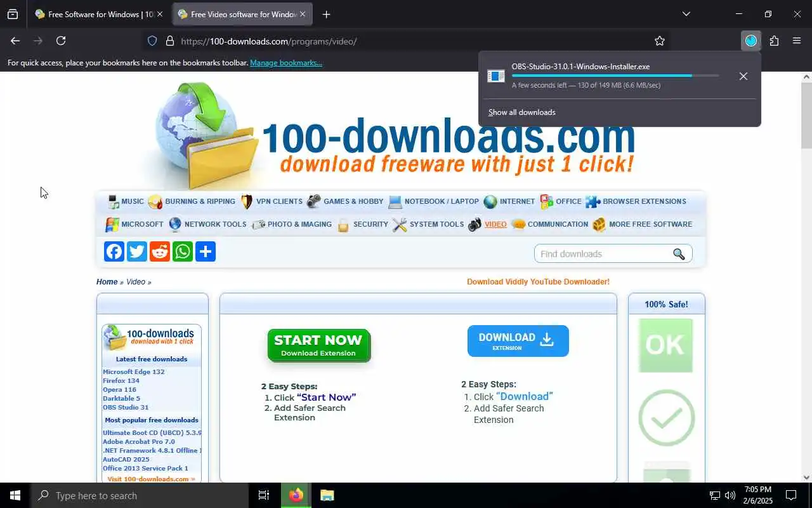Go to Home in the breadcrumb
Screen dimensions: 812x508
coord(107,282)
